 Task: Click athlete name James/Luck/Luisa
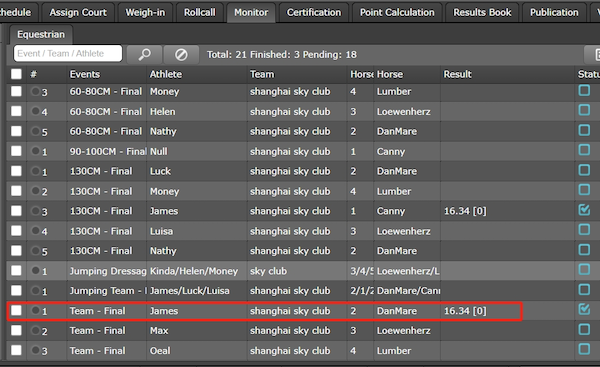click(189, 291)
